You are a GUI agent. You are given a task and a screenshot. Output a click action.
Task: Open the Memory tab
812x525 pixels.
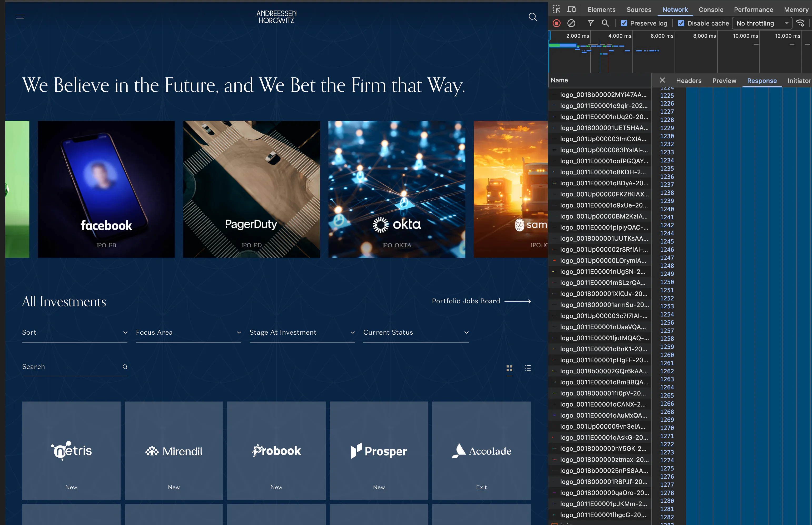[796, 9]
